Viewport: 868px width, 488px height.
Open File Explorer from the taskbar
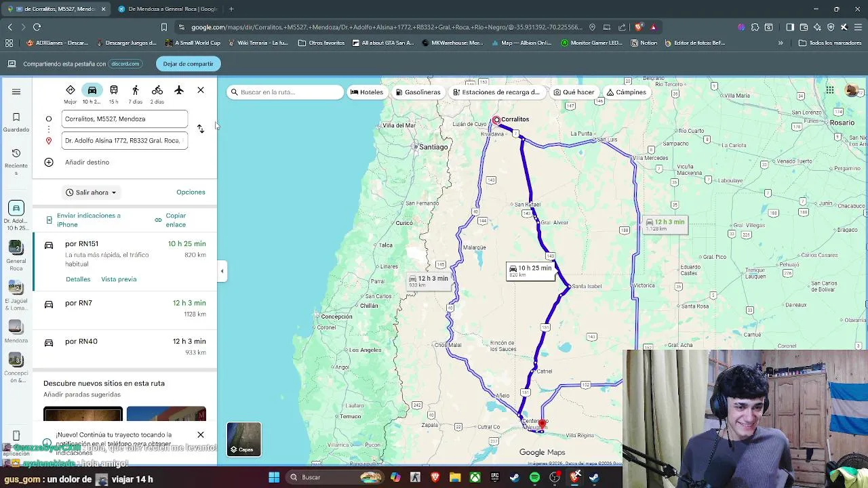click(x=455, y=478)
